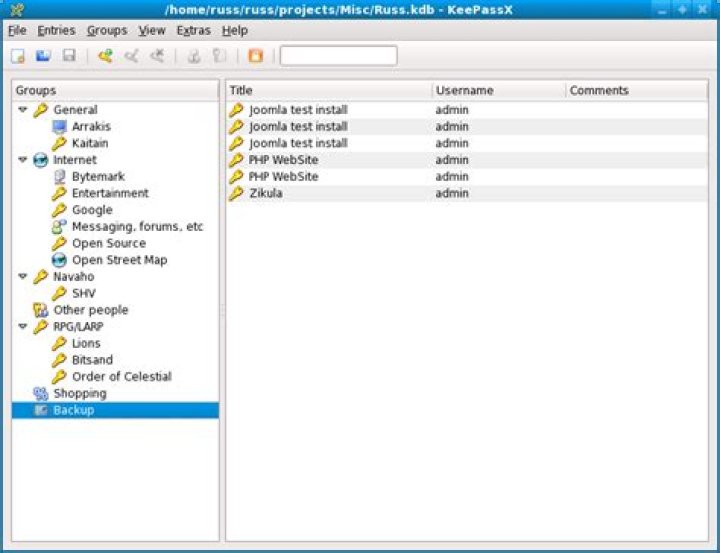Select the RPG/LARP group label
Image resolution: width=720 pixels, height=553 pixels.
coord(79,327)
